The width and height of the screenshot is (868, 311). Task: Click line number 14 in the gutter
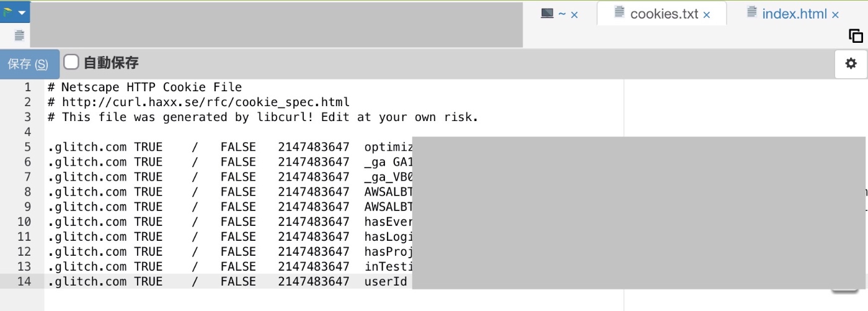(x=24, y=281)
